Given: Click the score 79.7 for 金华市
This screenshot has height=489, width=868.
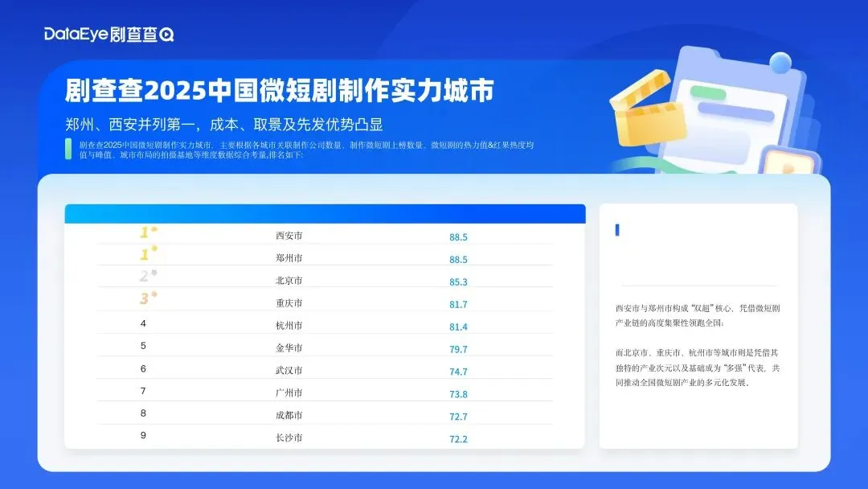Looking at the screenshot, I should 458,349.
